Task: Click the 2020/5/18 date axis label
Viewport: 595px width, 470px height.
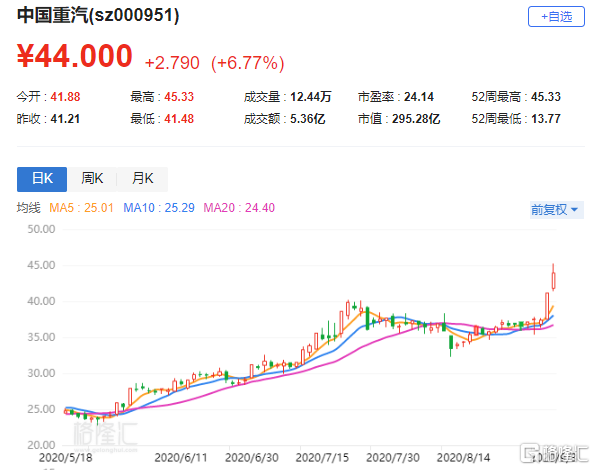Action: tap(66, 458)
